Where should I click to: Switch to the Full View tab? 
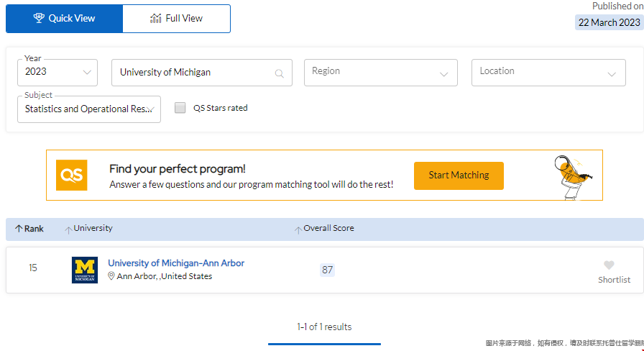pyautogui.click(x=177, y=19)
